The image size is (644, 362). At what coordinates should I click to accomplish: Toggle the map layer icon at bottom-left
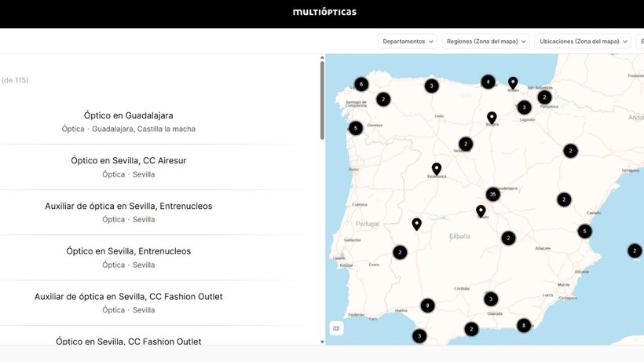pos(336,328)
